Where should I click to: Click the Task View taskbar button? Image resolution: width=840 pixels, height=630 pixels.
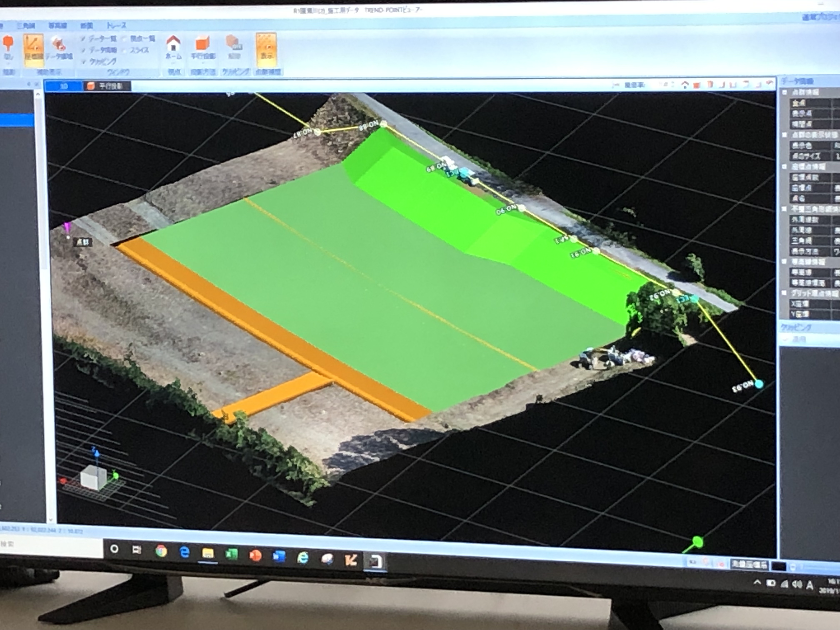(x=137, y=550)
